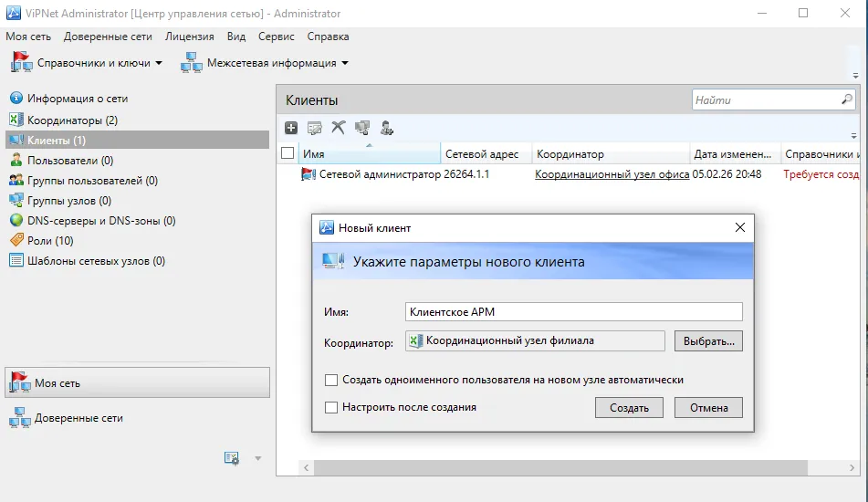The height and width of the screenshot is (502, 868).
Task: Toggle the select-all checkbox in table header
Action: (x=288, y=153)
